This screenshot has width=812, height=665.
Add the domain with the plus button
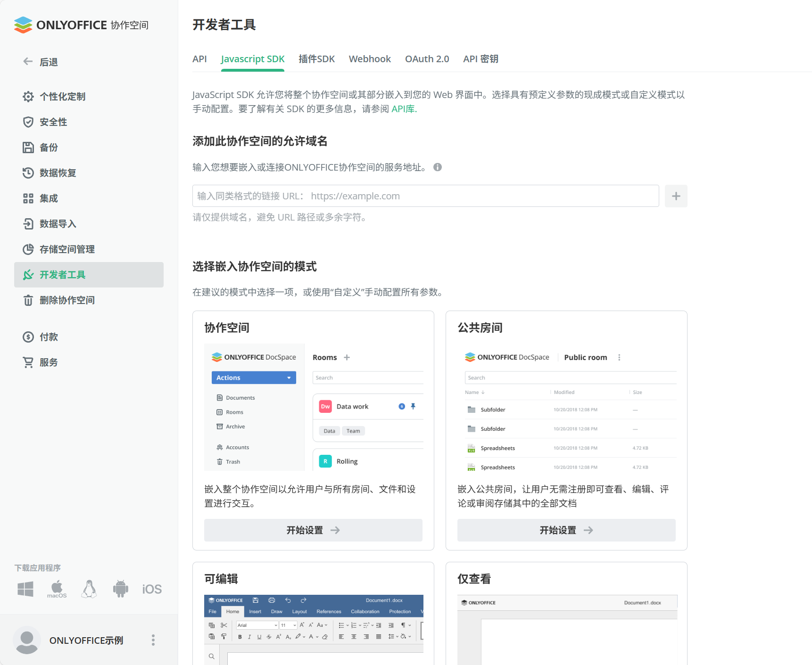[x=676, y=196]
